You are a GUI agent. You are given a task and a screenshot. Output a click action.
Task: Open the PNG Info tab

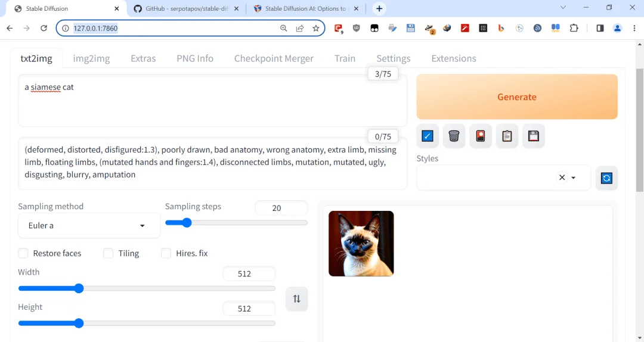195,58
